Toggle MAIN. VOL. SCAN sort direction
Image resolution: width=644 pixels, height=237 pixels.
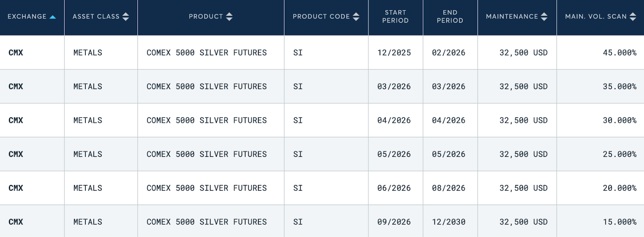(632, 17)
